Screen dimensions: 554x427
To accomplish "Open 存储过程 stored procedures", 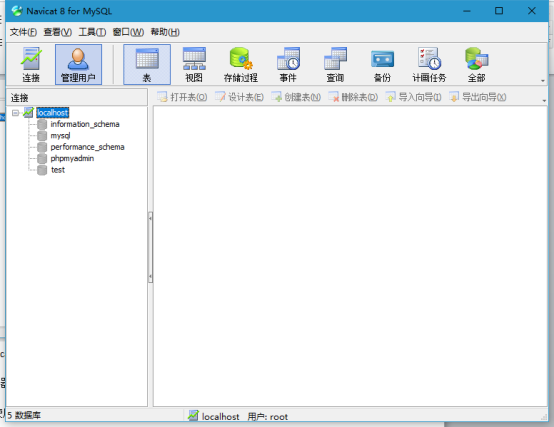I will (241, 65).
